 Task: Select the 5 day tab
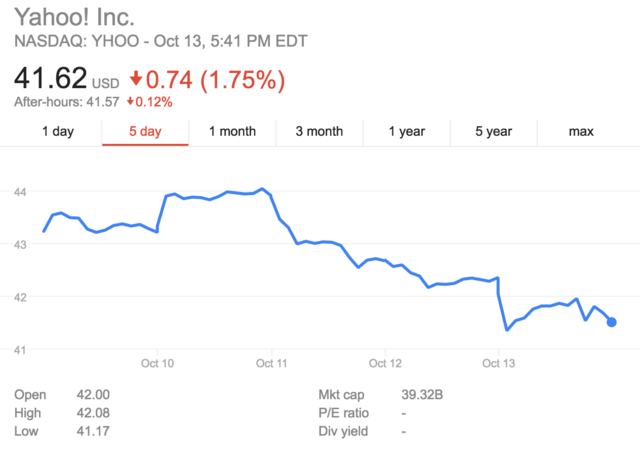(145, 131)
